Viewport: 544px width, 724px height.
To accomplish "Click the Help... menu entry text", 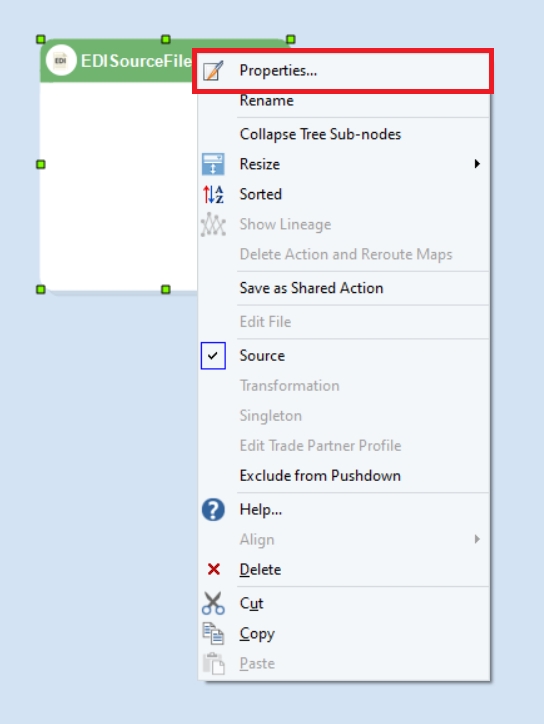I will point(260,510).
